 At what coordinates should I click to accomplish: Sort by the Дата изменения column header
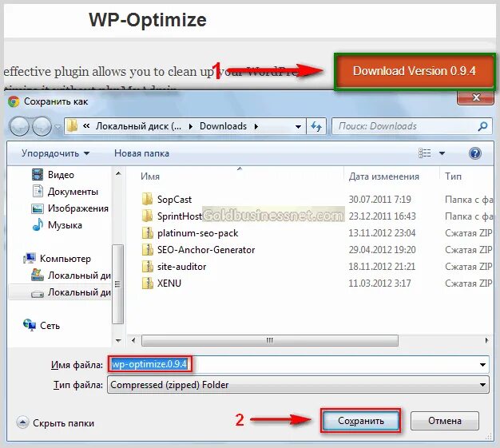383,176
